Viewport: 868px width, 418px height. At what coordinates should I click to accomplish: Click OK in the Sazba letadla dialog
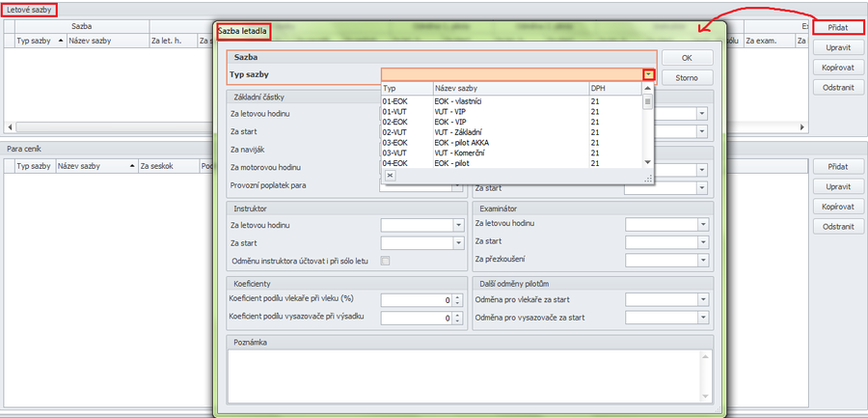click(687, 58)
